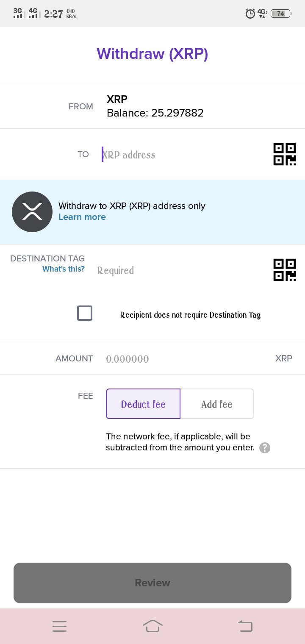Tap the Android back navigation icon
Viewport: 305px width, 644px height.
point(245,626)
